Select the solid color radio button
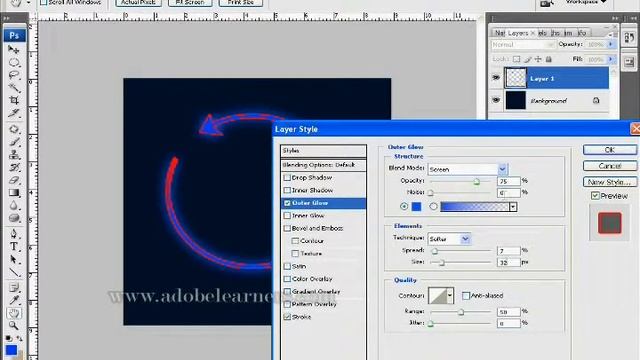 (x=404, y=207)
